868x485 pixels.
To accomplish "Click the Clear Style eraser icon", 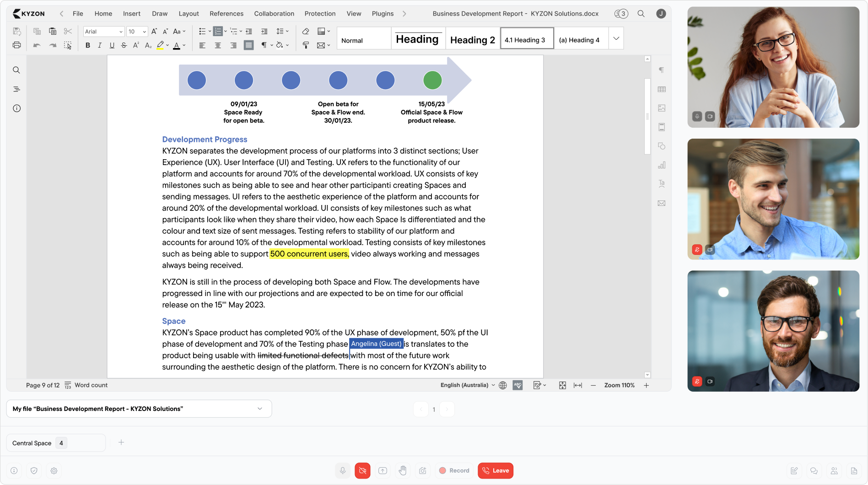I will click(306, 31).
